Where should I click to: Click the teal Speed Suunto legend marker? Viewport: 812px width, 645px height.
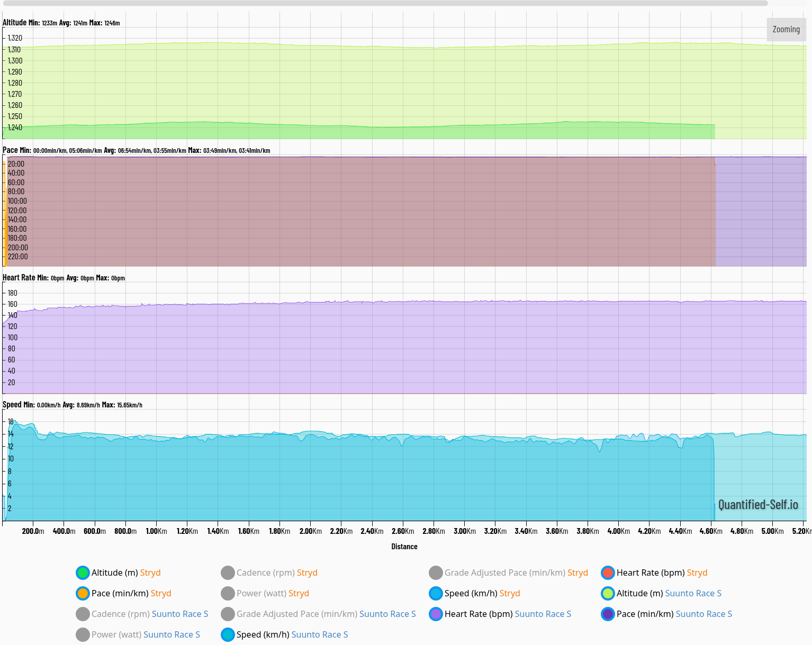tap(228, 634)
